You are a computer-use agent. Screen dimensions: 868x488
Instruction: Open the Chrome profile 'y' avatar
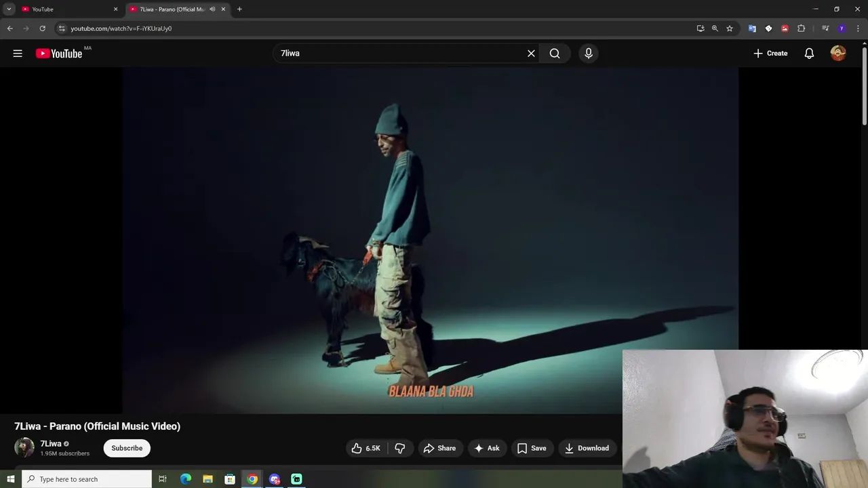[842, 28]
